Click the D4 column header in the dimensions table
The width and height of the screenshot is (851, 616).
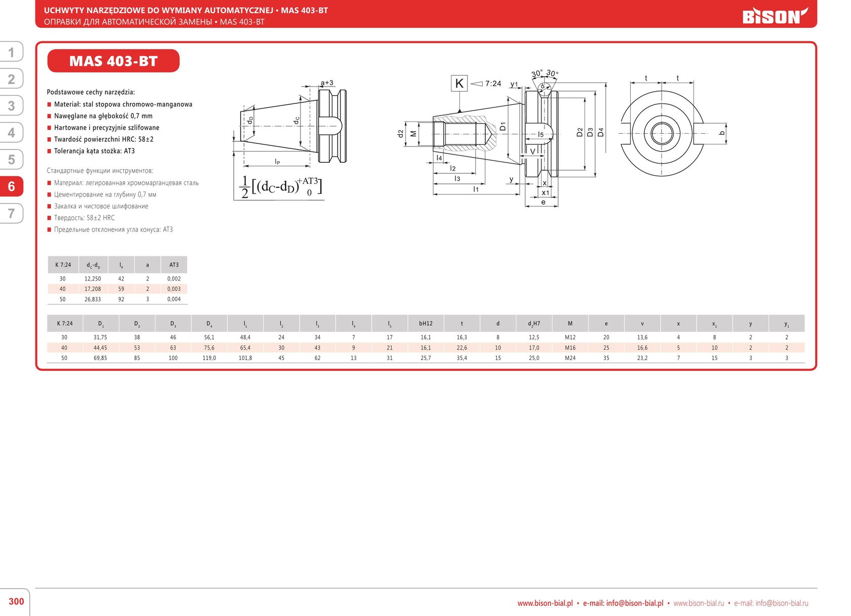coord(209,324)
